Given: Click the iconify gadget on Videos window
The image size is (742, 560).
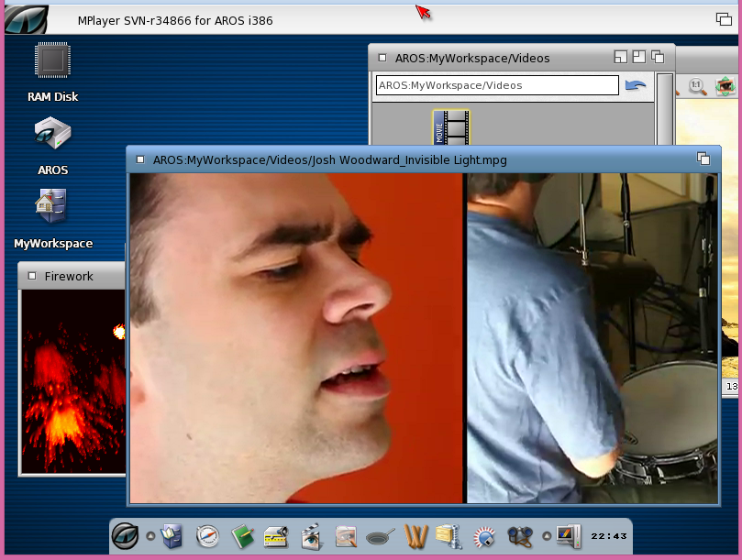Looking at the screenshot, I should (621, 57).
